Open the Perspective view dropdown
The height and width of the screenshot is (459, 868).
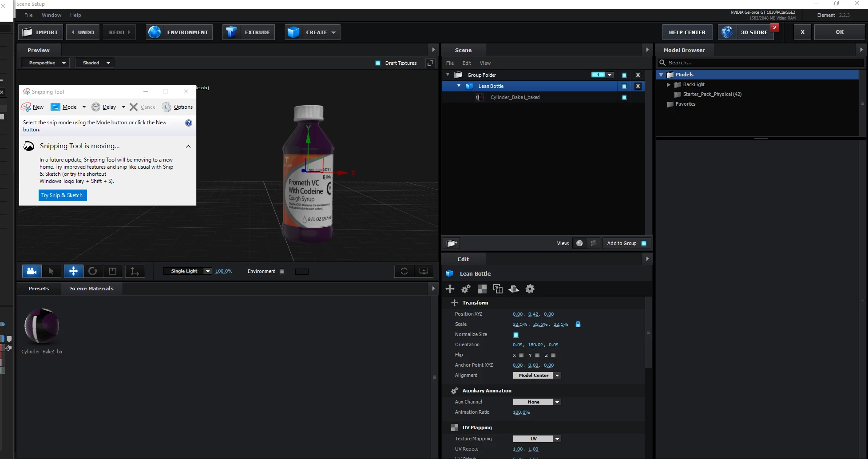[46, 63]
